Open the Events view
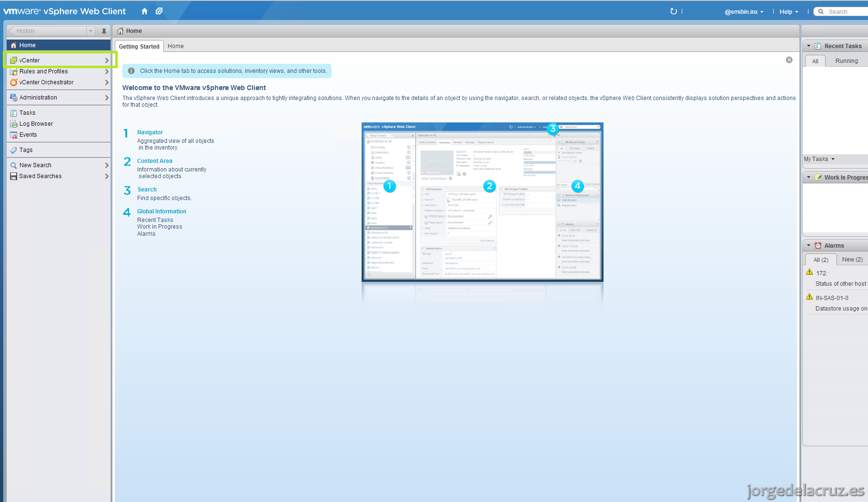 pos(59,135)
